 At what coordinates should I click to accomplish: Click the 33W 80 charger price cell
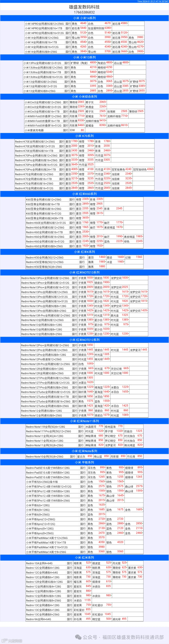tap(77, 130)
